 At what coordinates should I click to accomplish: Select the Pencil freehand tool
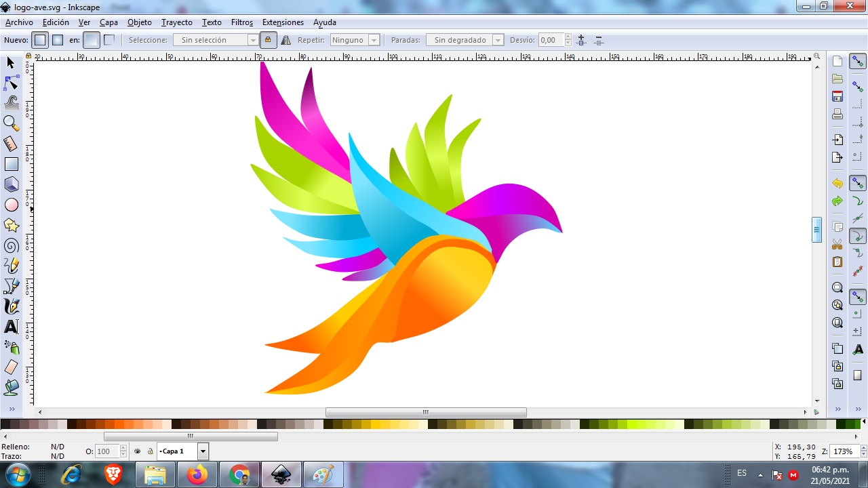coord(12,266)
